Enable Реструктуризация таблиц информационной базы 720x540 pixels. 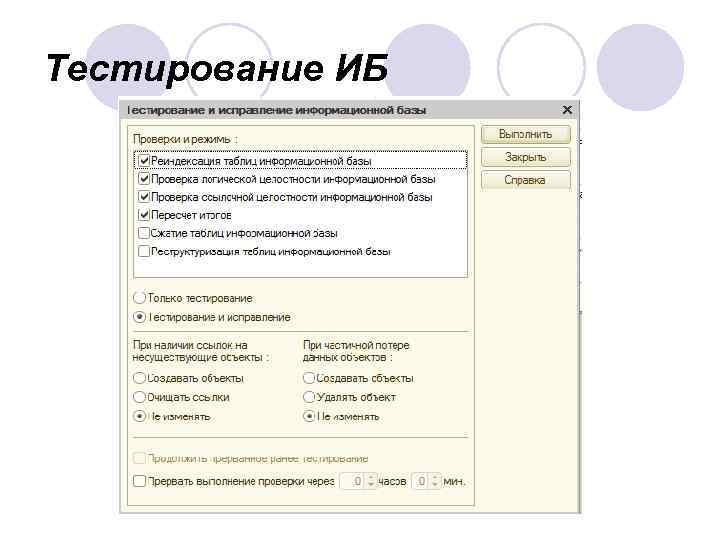pos(144,251)
